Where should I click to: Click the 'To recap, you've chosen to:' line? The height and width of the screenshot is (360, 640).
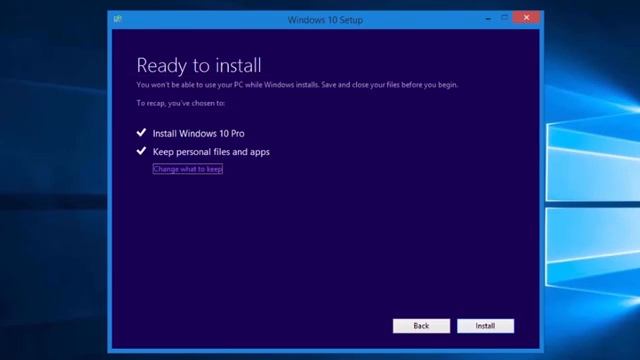(x=180, y=103)
